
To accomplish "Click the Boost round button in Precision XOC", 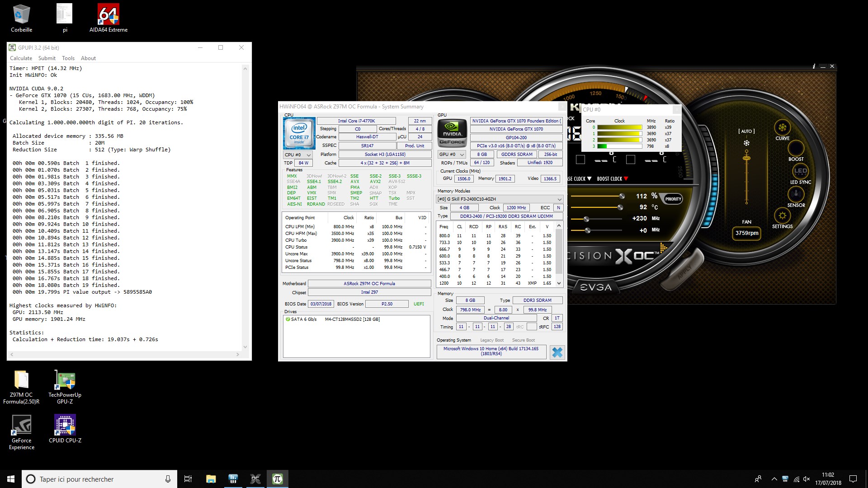I will click(796, 148).
